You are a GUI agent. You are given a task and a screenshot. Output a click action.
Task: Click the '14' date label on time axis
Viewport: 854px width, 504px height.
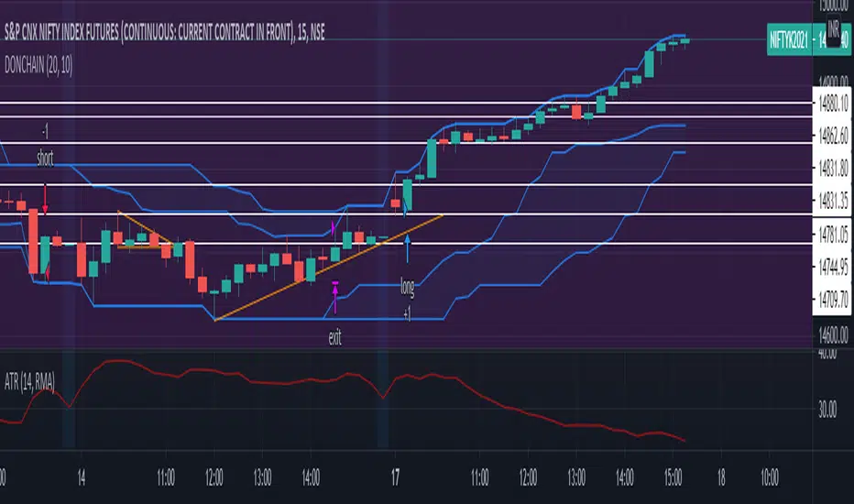click(82, 477)
